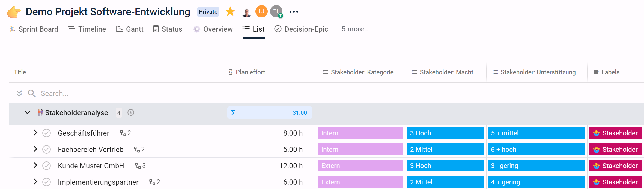Mark Geschäftsführer as complete
Screen dimensions: 644x189
pos(47,133)
